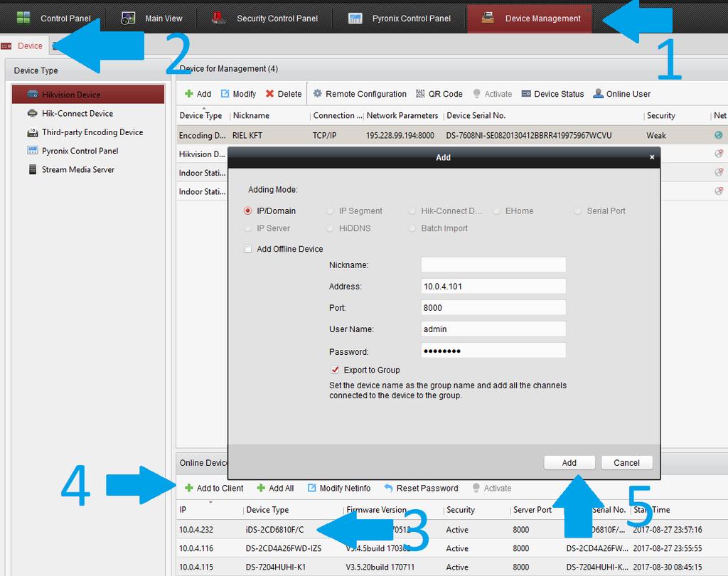Open the QR Code tool
This screenshot has height=576, width=728.
click(439, 94)
